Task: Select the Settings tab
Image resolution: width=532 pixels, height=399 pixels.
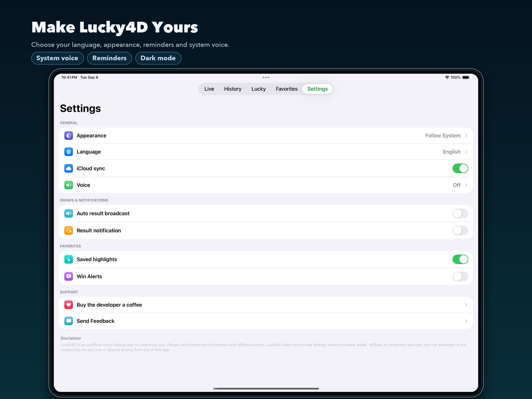Action: pyautogui.click(x=318, y=89)
